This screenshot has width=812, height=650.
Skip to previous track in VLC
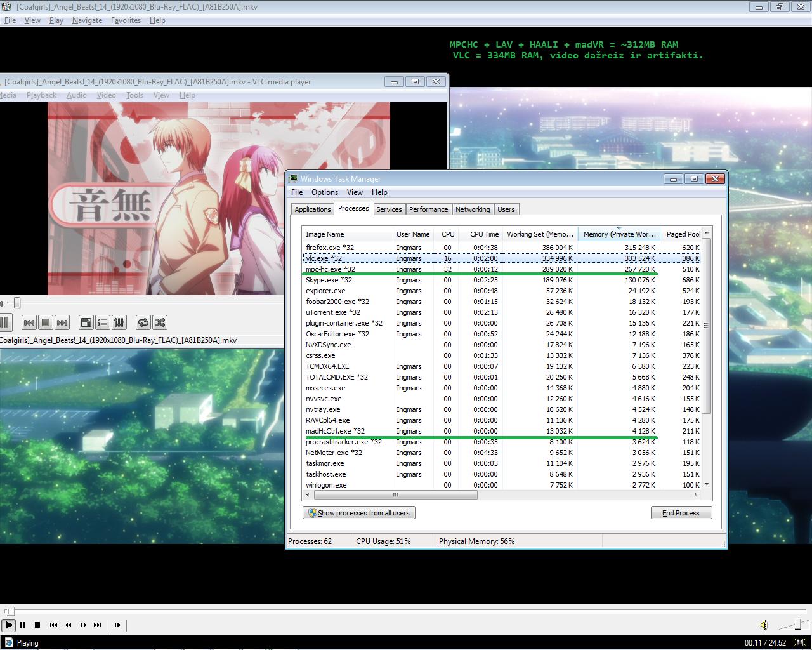point(29,322)
